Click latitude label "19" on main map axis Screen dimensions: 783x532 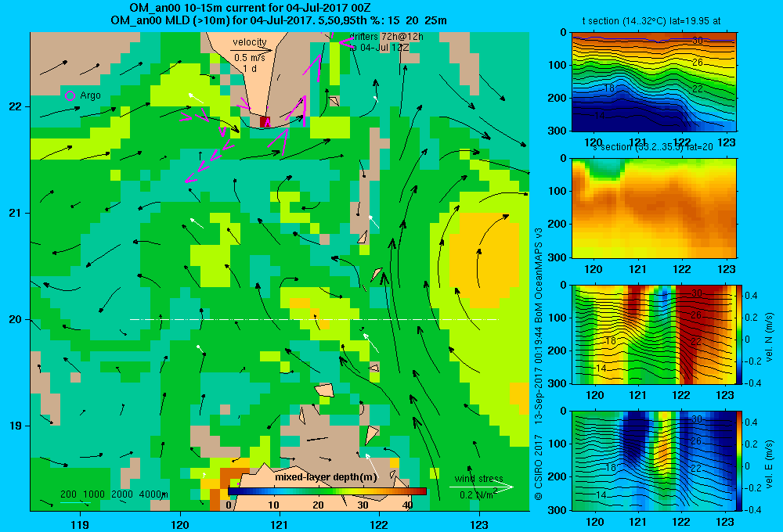tap(15, 426)
